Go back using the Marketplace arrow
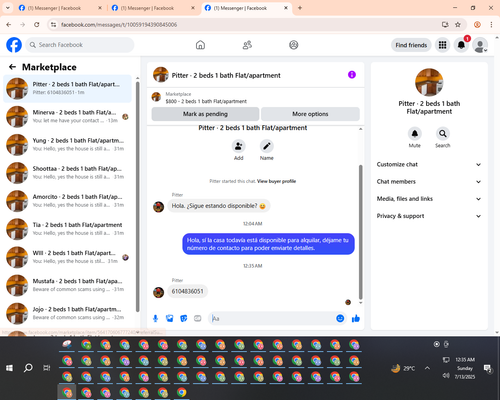The height and width of the screenshot is (400, 500). click(x=12, y=67)
